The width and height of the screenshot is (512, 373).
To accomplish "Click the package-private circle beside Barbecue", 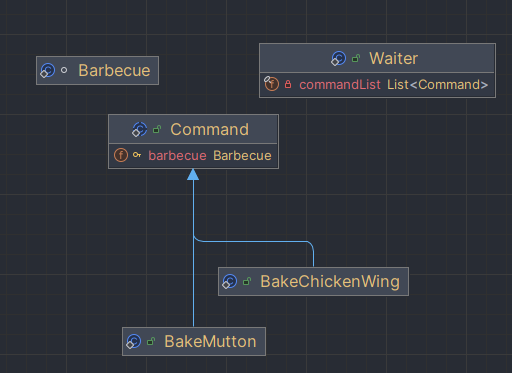I will 64,70.
